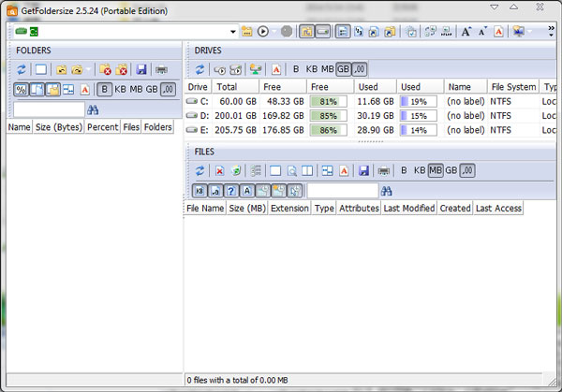Toggle the files count column button in FOLDERS
This screenshot has height=392, width=562.
click(x=37, y=89)
